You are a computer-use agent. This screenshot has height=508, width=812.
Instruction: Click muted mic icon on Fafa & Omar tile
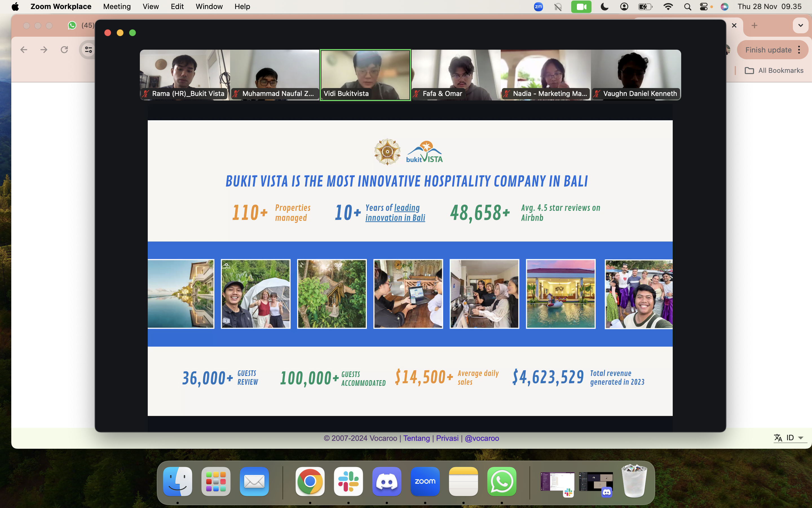point(416,94)
